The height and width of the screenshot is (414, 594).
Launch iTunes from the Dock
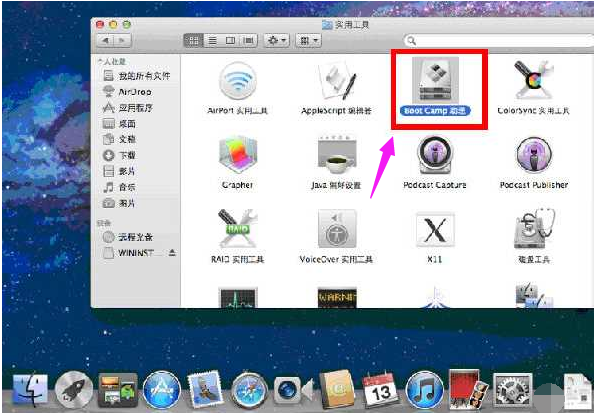click(x=424, y=390)
